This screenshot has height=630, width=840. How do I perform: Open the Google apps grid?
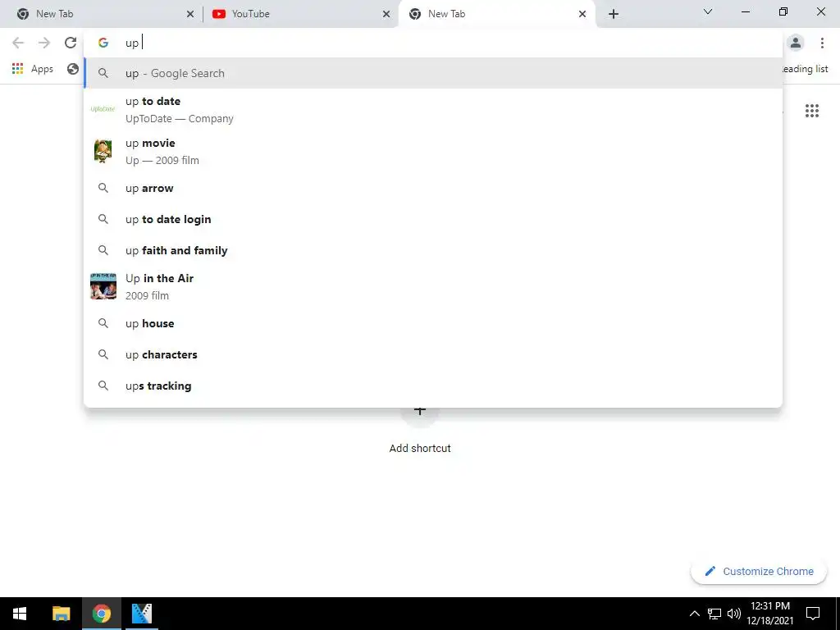[812, 111]
